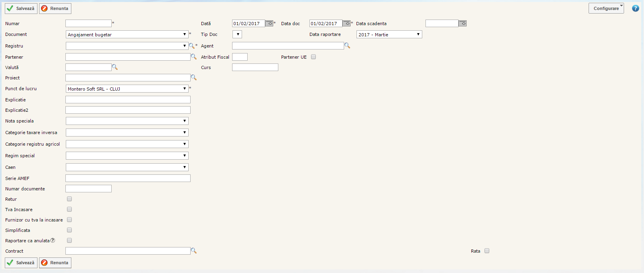Open help via blue question icon

click(636, 8)
